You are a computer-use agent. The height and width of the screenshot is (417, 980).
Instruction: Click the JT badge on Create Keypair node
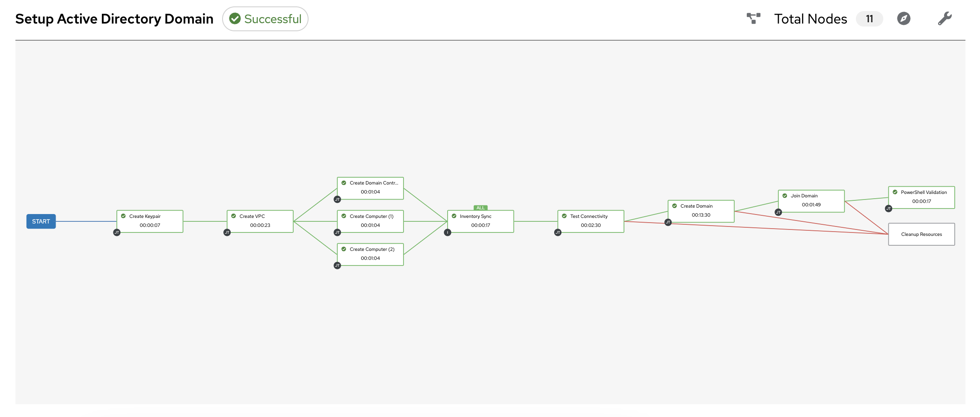tap(116, 232)
